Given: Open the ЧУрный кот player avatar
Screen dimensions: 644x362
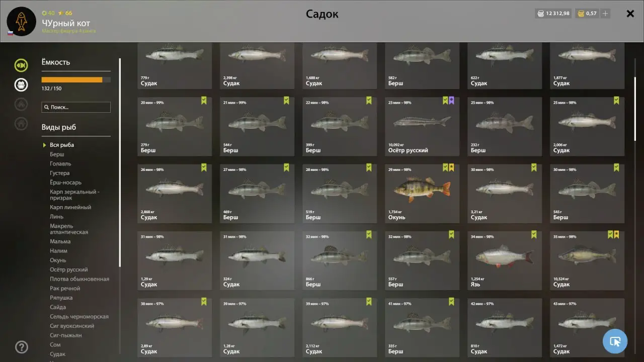Looking at the screenshot, I should click(x=22, y=22).
